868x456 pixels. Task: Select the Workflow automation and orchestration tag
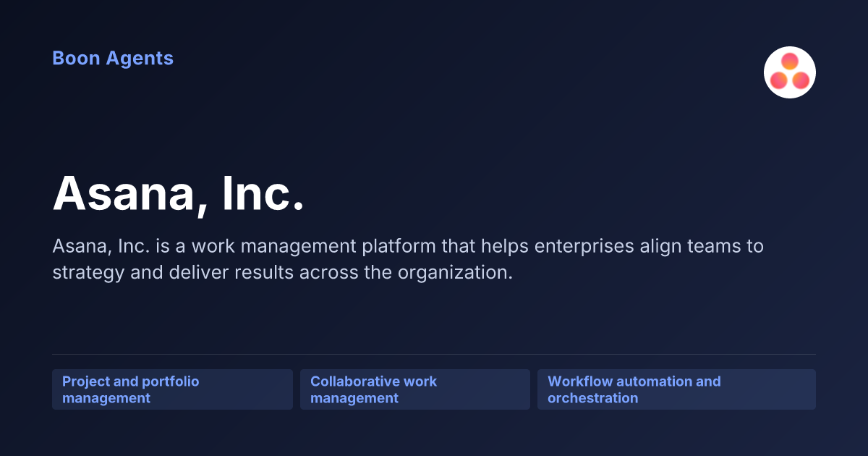pos(676,389)
